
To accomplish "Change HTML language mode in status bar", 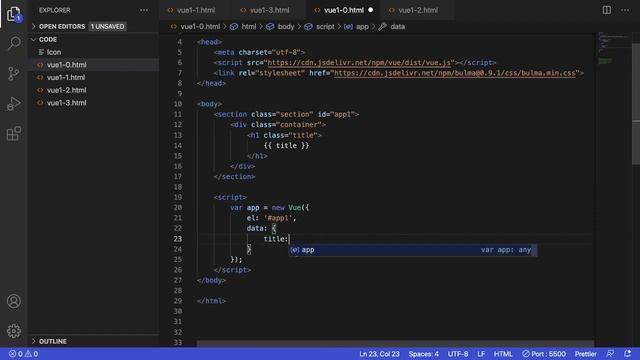I will point(503,354).
